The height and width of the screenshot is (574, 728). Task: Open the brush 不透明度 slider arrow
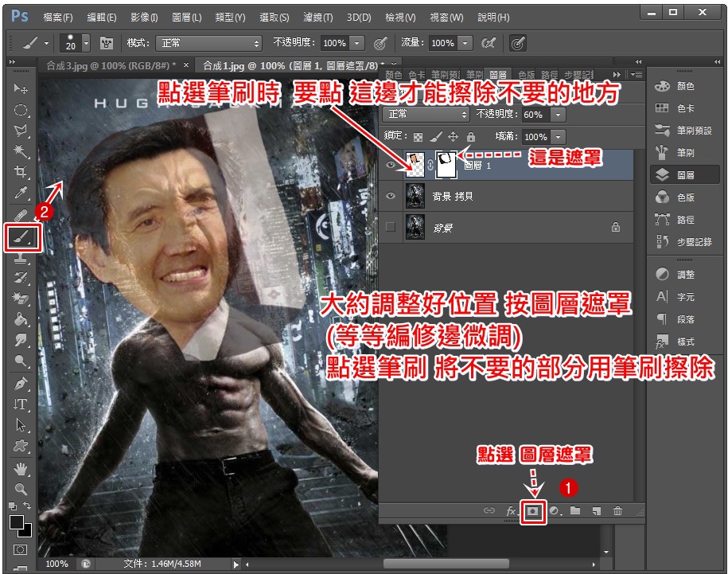point(356,43)
